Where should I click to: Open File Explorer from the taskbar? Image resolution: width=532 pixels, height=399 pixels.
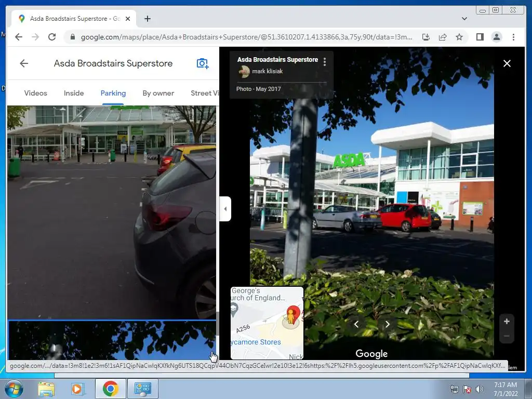[x=46, y=389]
